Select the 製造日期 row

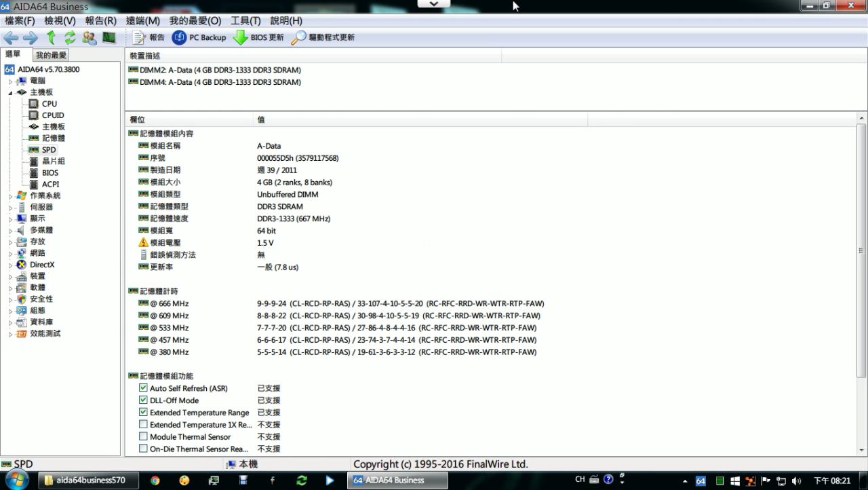[218, 170]
